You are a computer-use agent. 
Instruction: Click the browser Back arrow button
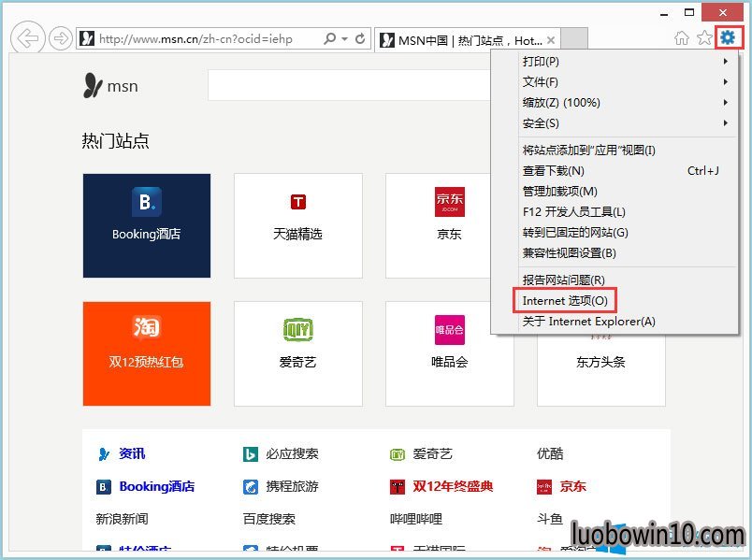[x=27, y=38]
